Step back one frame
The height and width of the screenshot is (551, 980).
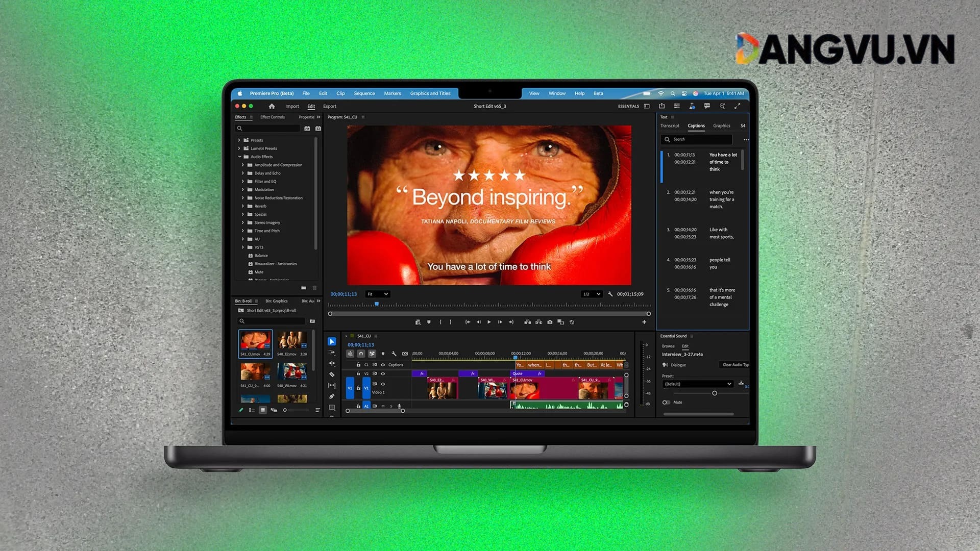479,322
